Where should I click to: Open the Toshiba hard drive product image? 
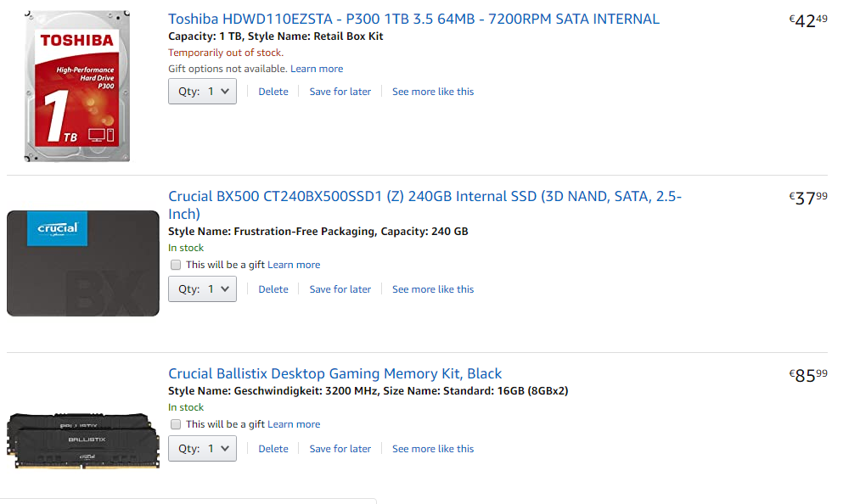click(x=77, y=86)
